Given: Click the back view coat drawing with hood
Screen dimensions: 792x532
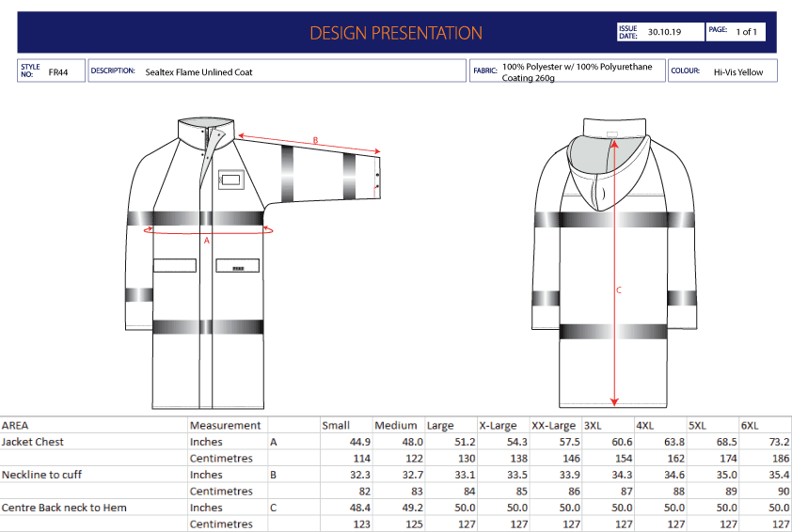Looking at the screenshot, I should tap(614, 262).
